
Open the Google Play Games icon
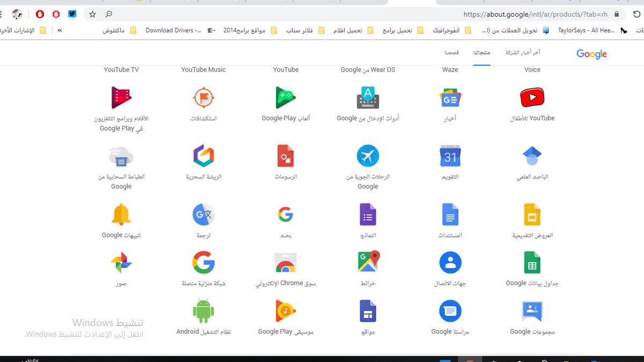[x=286, y=98]
